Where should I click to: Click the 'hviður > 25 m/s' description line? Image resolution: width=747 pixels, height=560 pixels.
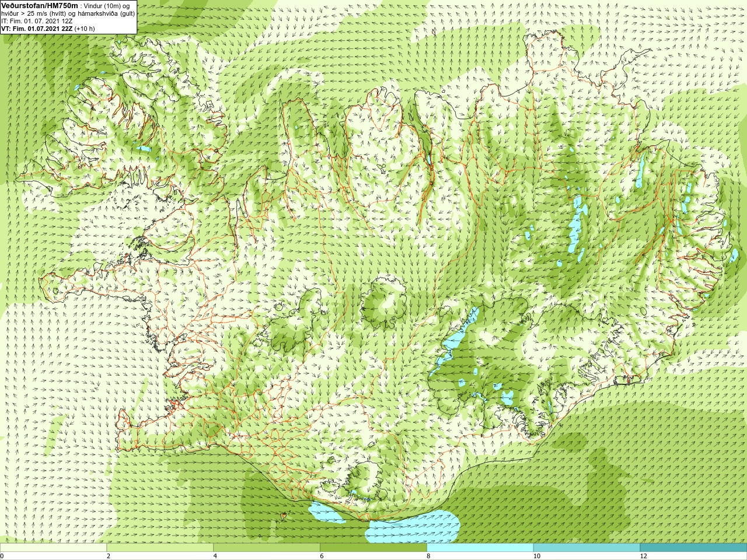68,13
